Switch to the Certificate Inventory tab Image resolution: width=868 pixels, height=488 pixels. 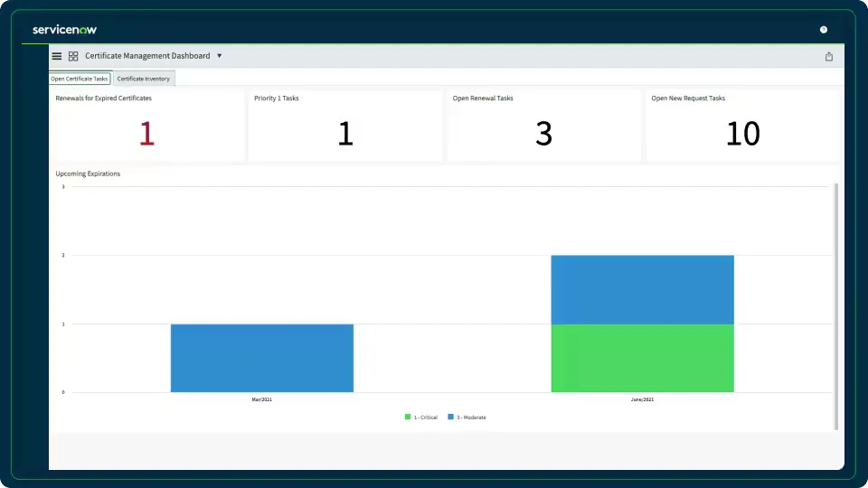point(144,79)
